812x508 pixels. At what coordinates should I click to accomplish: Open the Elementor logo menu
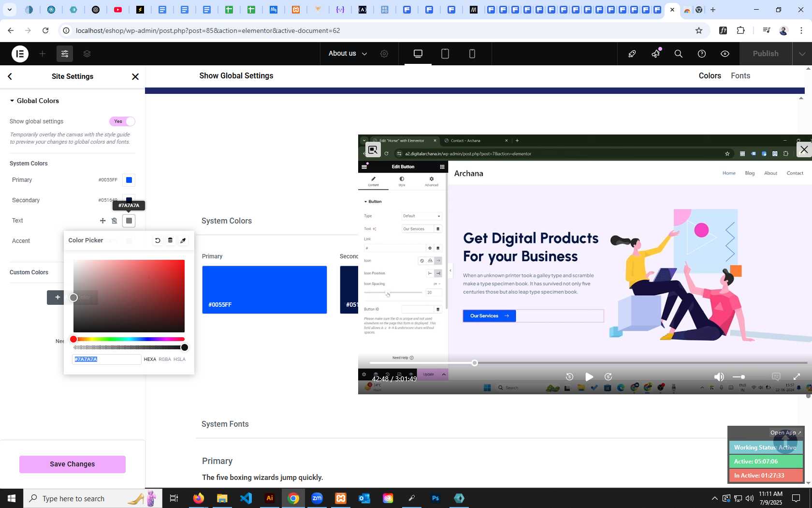click(20, 54)
